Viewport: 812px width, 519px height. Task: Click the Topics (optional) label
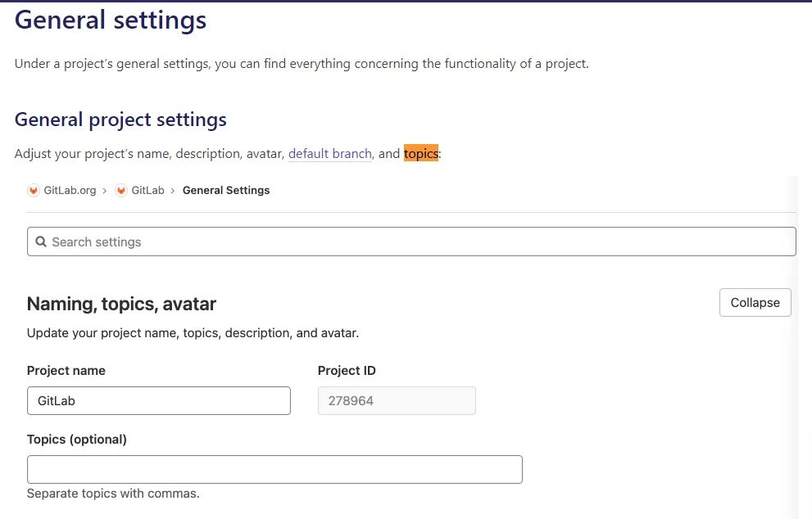tap(77, 440)
